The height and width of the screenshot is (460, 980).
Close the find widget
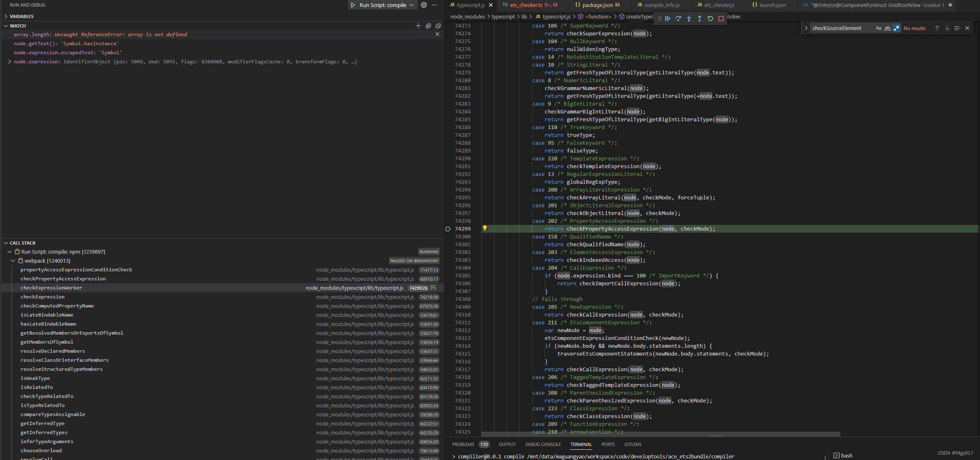(967, 28)
